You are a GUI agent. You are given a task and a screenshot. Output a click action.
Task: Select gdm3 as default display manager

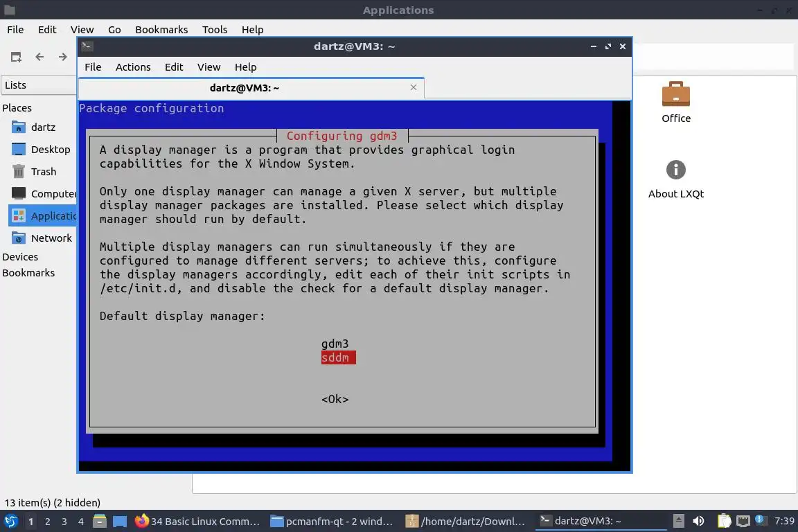click(x=335, y=344)
